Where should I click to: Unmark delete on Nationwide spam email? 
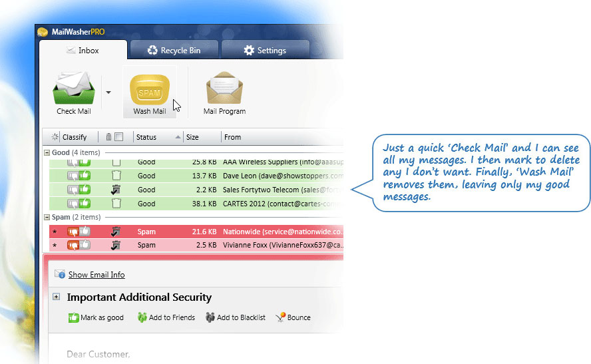(116, 232)
